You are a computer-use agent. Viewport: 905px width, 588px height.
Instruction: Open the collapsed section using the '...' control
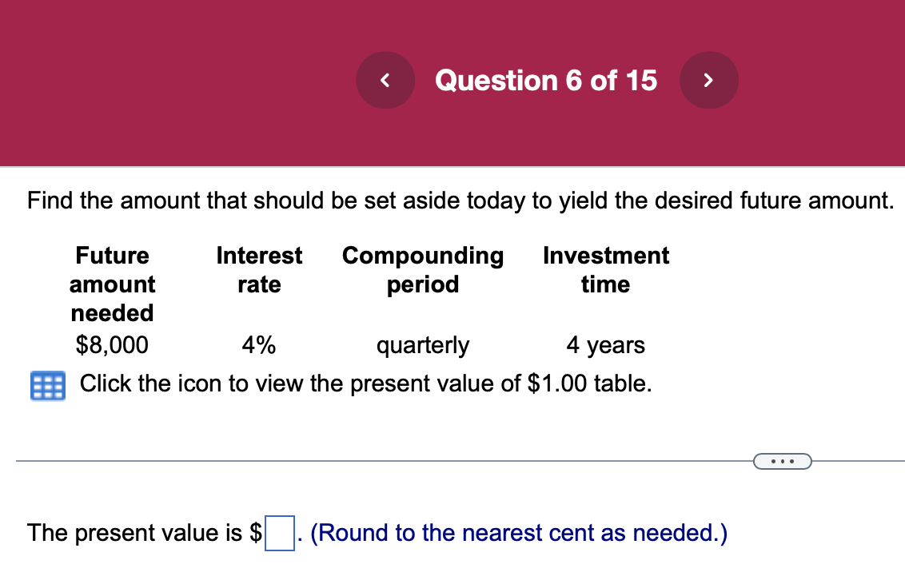[x=783, y=461]
